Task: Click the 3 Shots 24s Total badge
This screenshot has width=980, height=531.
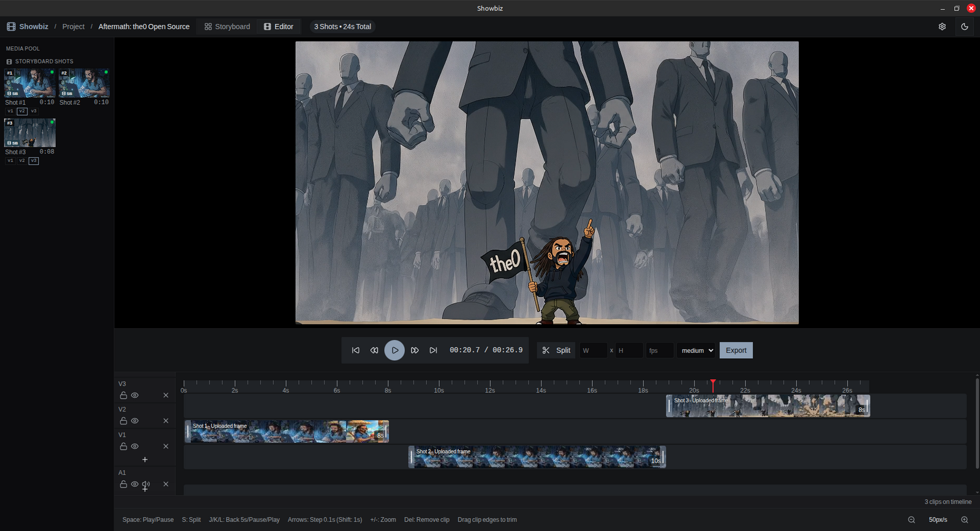Action: tap(342, 26)
